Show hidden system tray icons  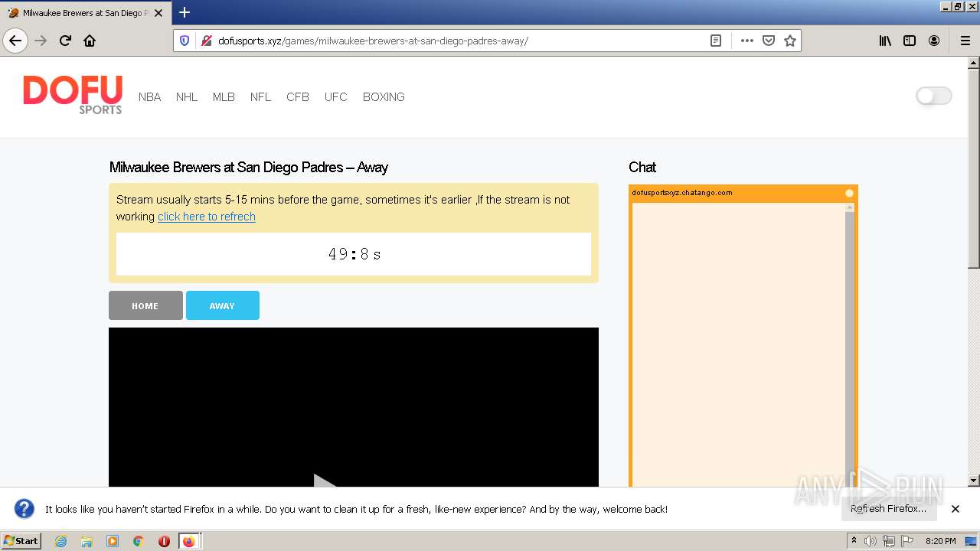click(854, 541)
